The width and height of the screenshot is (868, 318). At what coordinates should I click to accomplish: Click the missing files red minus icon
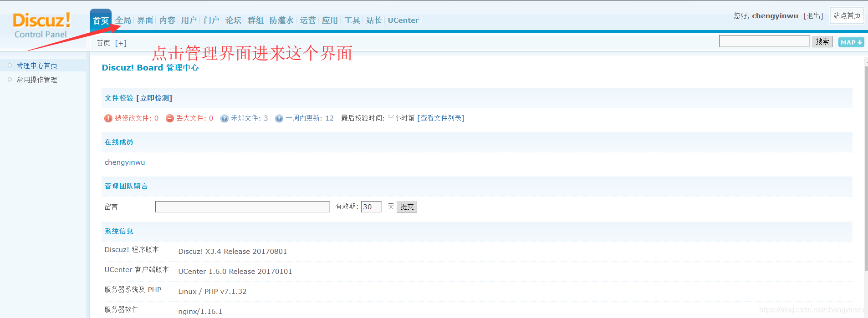pos(170,118)
